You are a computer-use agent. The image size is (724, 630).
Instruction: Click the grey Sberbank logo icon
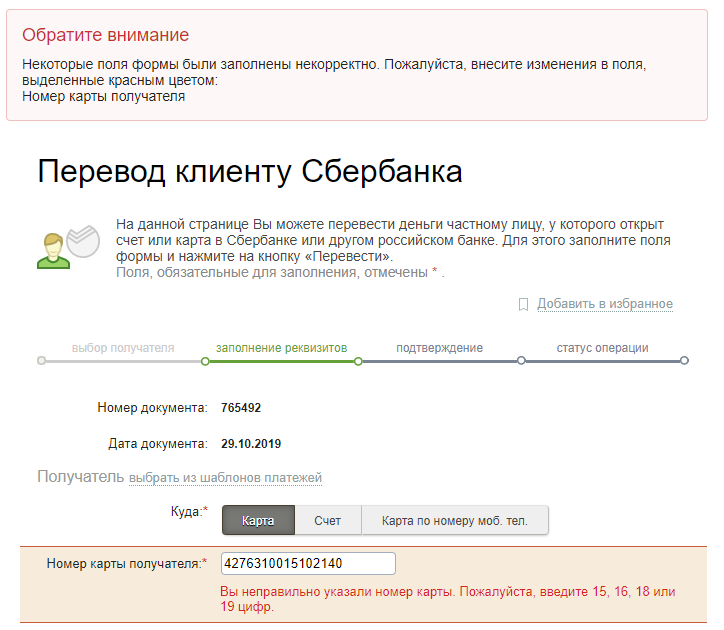[x=83, y=241]
